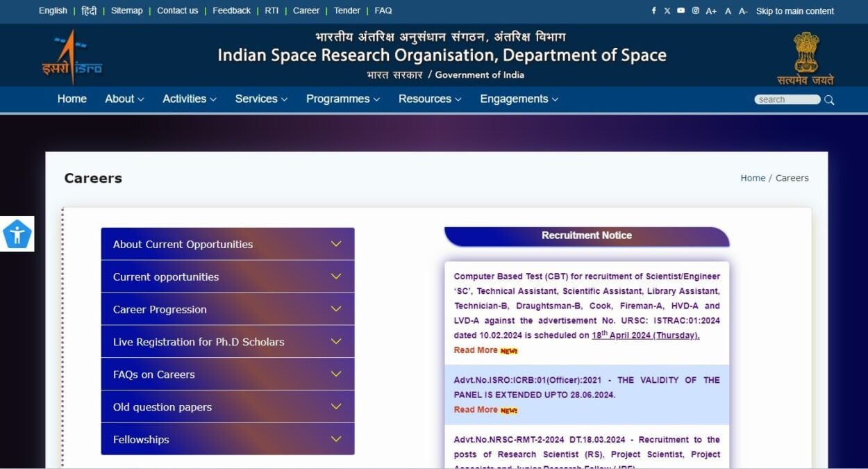Viewport: 868px width, 469px height.
Task: Open the Career top link
Action: point(306,10)
